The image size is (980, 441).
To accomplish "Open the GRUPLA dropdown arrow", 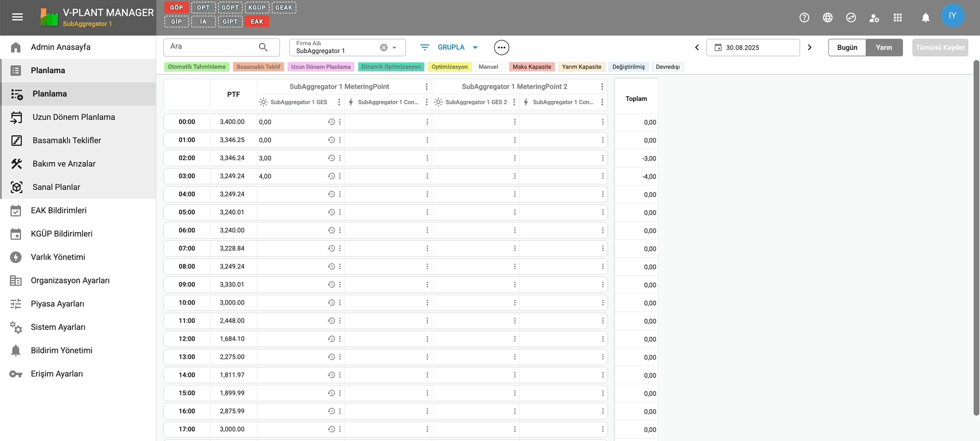I will [475, 47].
